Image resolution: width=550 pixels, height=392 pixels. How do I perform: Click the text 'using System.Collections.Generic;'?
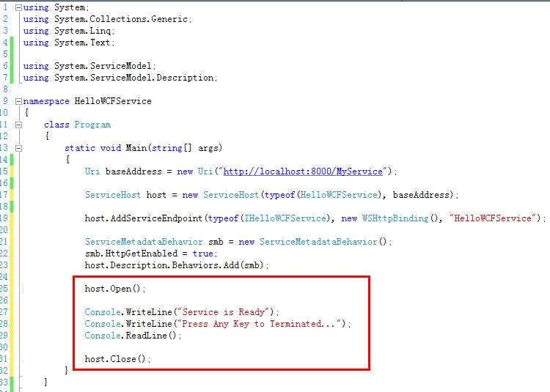[107, 19]
